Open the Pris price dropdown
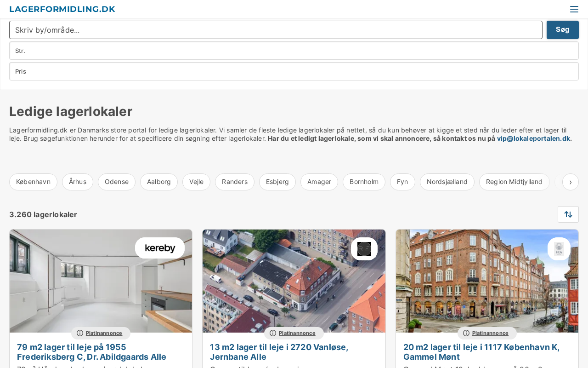 pos(294,71)
